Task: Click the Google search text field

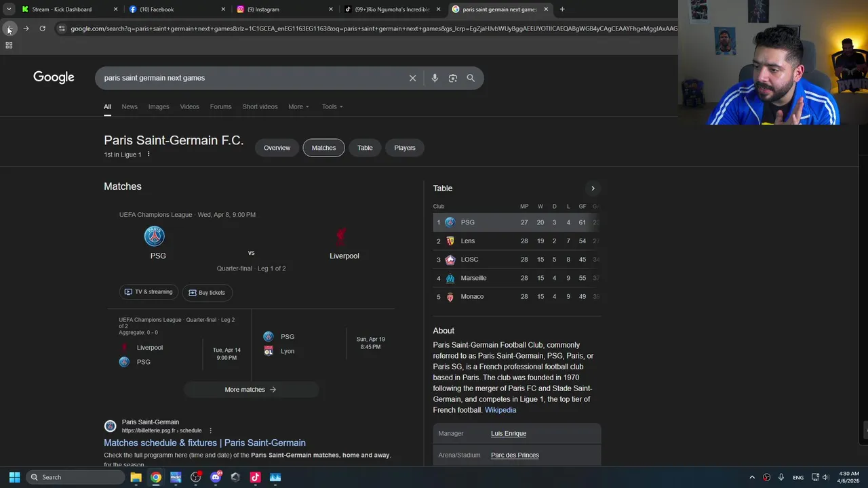Action: pyautogui.click(x=251, y=78)
